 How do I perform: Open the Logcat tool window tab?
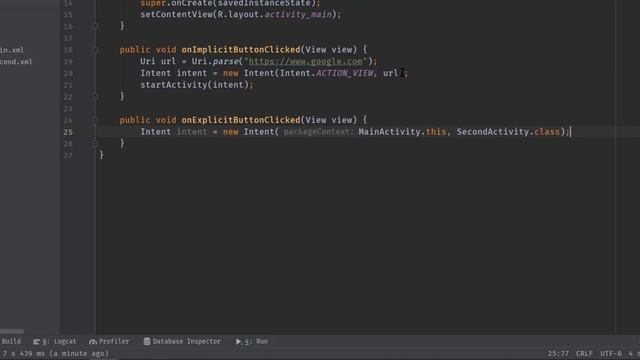pos(55,341)
